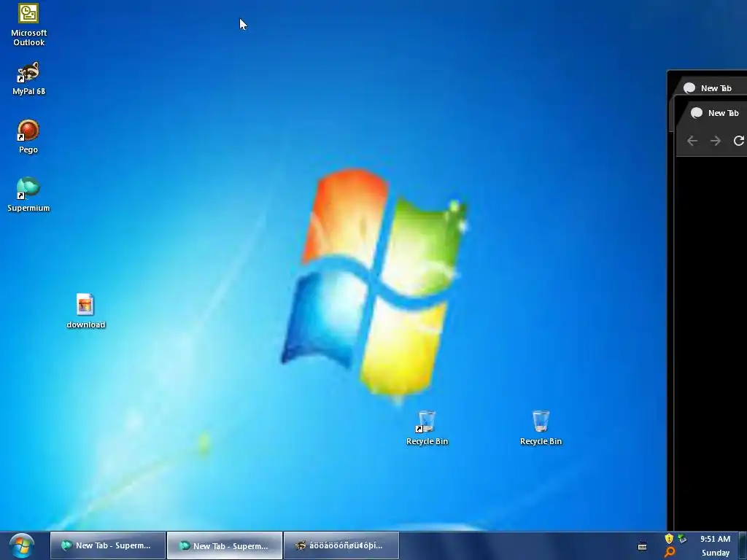Select the MyPal 68 raccoon shortcut
The height and width of the screenshot is (560, 747).
click(28, 79)
